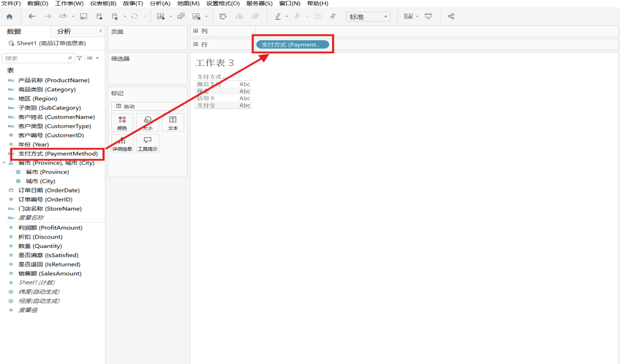Click the 支付方式 pill on the rows shelf
This screenshot has width=620, height=364.
click(292, 44)
